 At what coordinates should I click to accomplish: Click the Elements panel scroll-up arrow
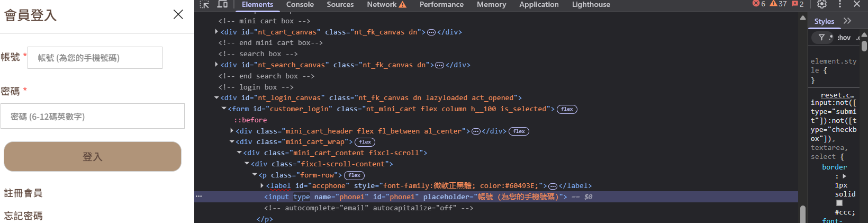[x=803, y=19]
